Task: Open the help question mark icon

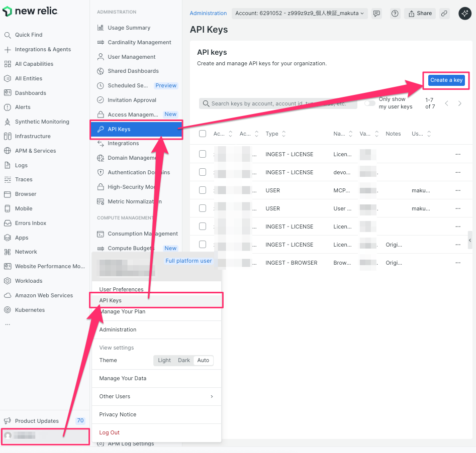Action: tap(395, 14)
